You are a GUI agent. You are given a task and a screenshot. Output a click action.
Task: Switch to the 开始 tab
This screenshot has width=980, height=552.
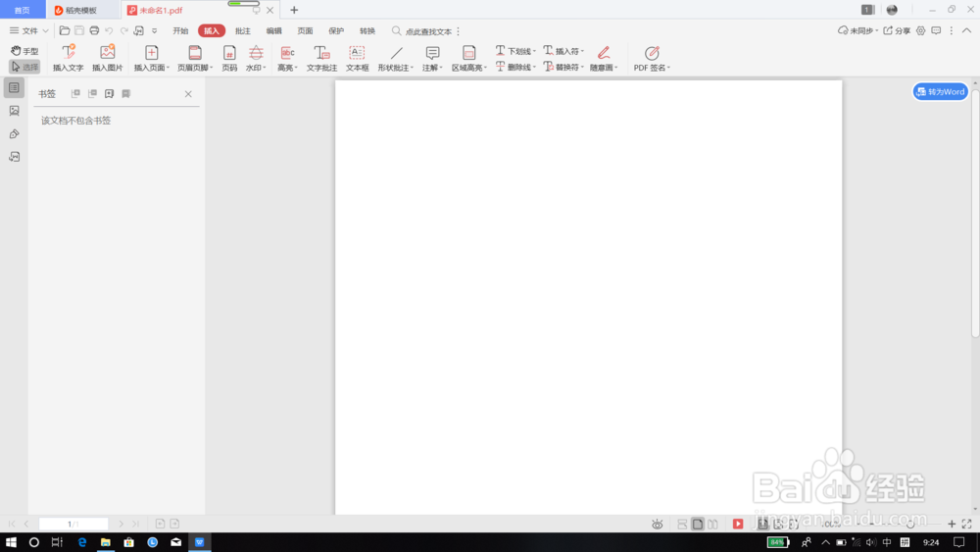(180, 30)
